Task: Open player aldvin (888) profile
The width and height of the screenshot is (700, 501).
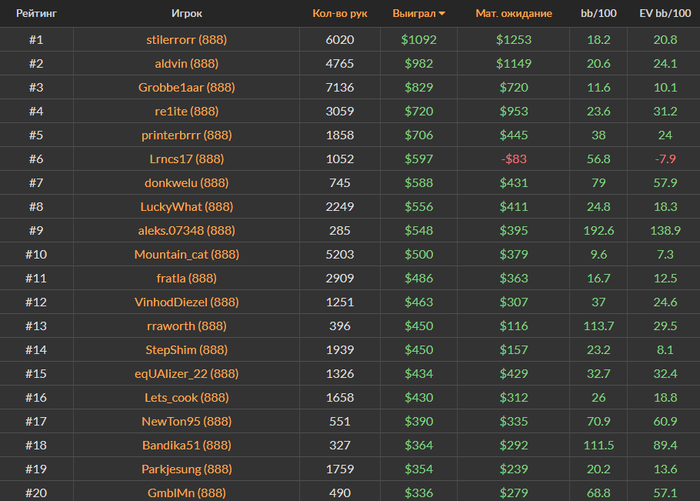Action: coord(187,63)
